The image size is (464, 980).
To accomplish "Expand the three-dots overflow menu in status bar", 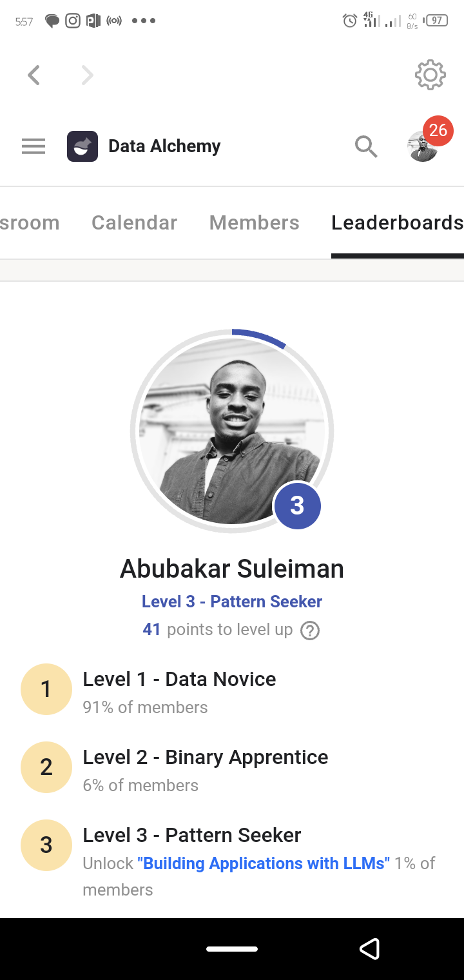I will coord(143,20).
